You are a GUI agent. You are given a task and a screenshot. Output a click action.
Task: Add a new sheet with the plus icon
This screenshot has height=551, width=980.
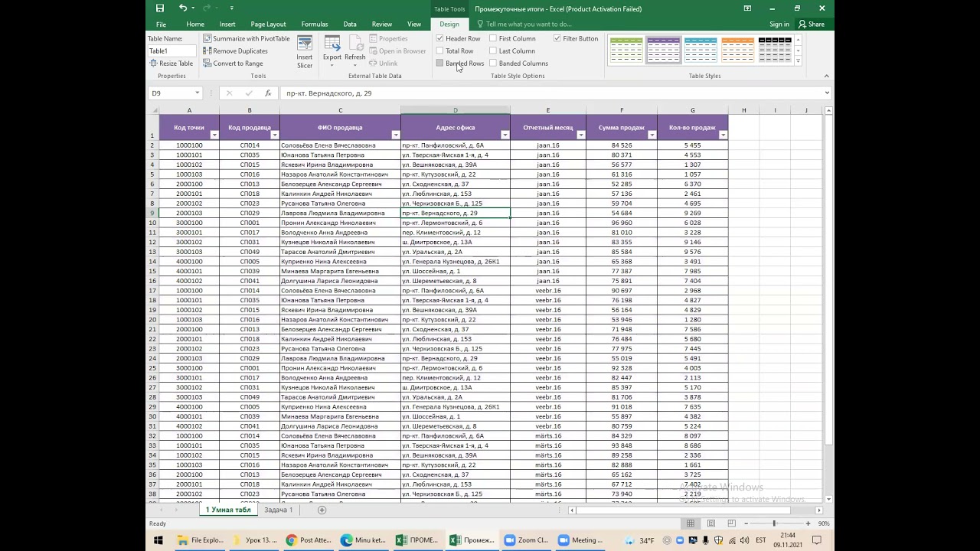(322, 510)
